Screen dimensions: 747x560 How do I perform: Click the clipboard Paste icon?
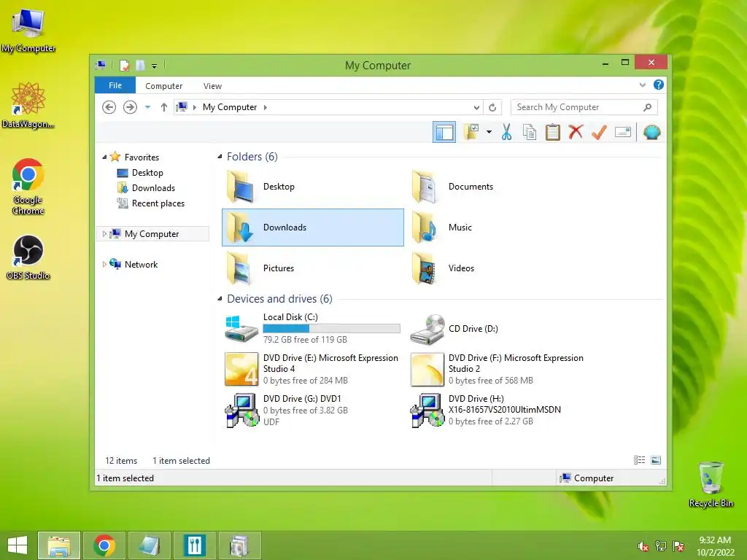click(553, 132)
